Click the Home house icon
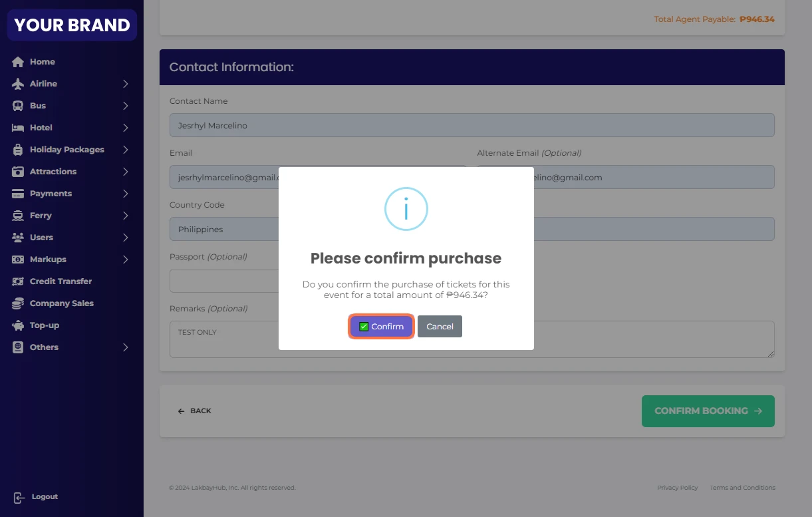This screenshot has width=812, height=517. click(18, 62)
